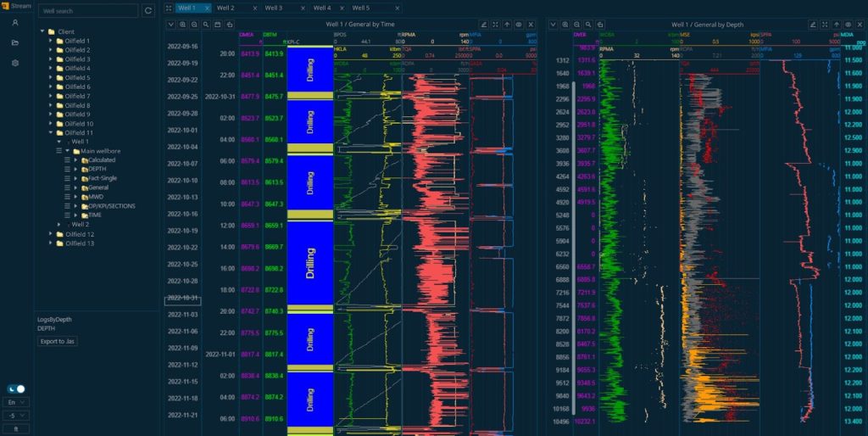Select the DEPTH folder in tree
Image resolution: width=868 pixels, height=436 pixels.
pos(97,169)
